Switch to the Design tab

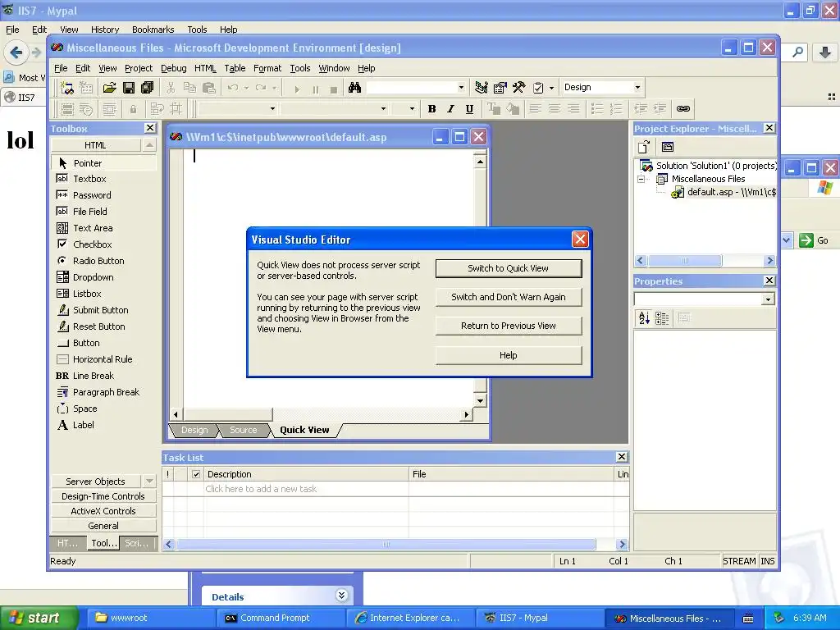click(x=194, y=430)
